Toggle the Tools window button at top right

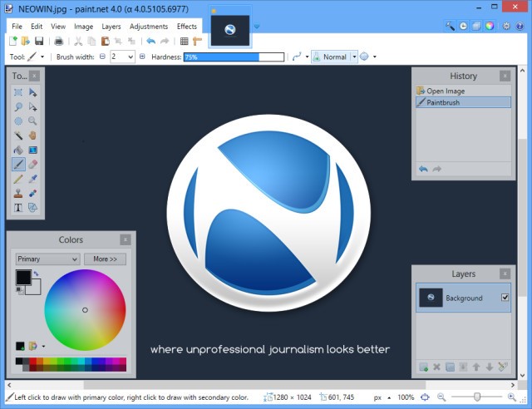[450, 26]
